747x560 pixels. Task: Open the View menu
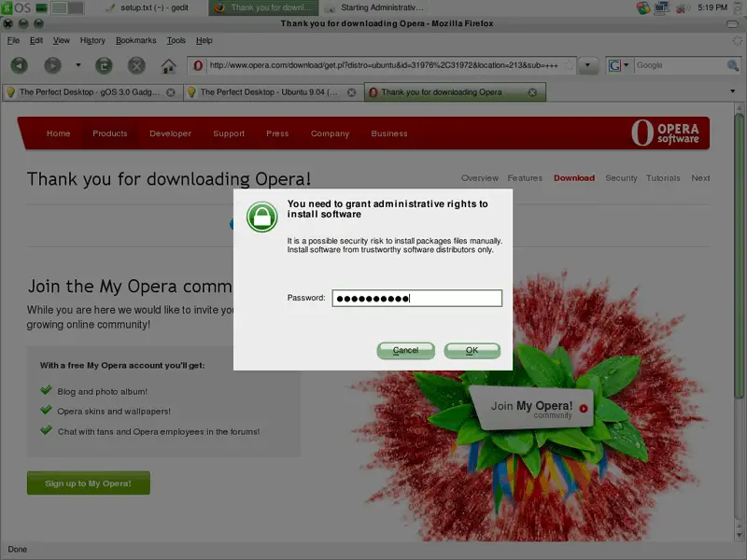click(x=61, y=40)
